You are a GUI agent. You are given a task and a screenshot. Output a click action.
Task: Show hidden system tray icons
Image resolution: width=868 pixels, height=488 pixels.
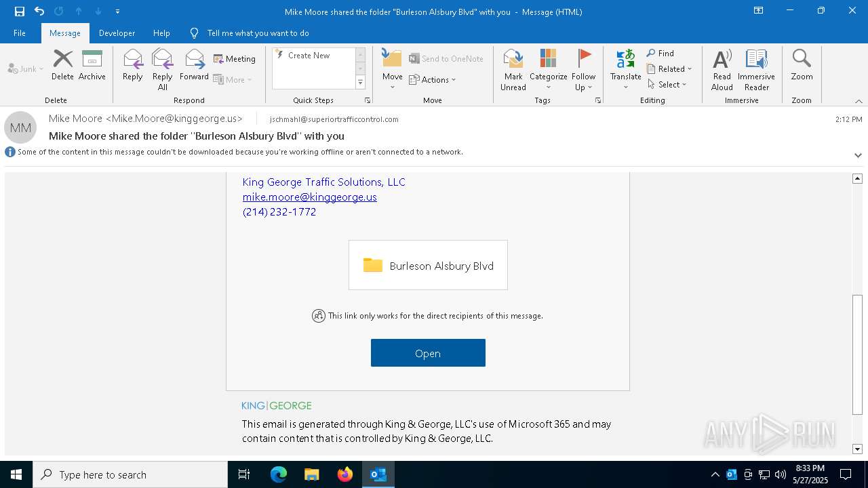715,474
